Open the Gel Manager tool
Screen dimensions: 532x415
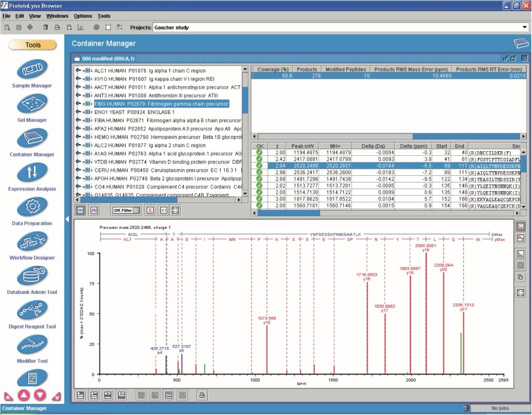(32, 104)
